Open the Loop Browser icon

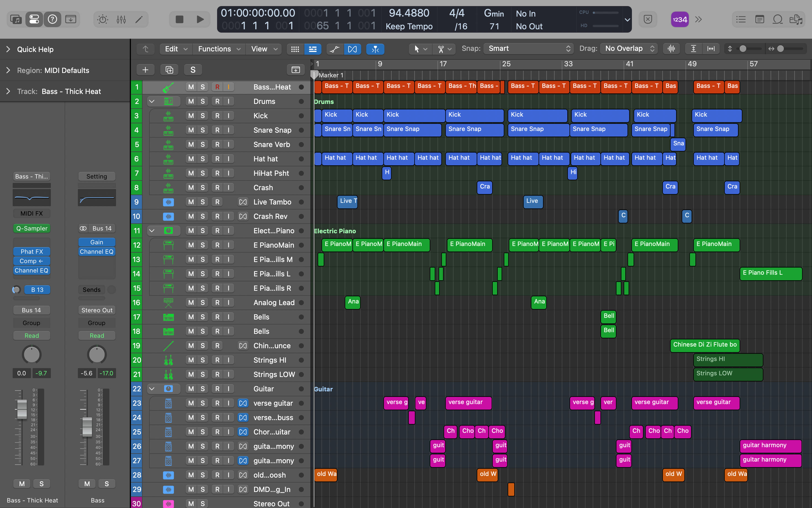coord(777,20)
